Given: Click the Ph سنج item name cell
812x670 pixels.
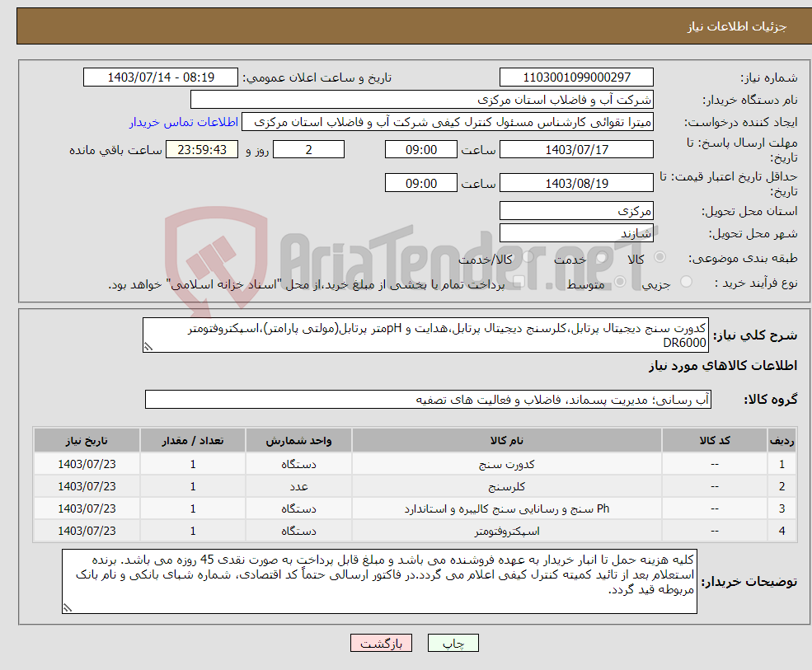Looking at the screenshot, I should [506, 508].
